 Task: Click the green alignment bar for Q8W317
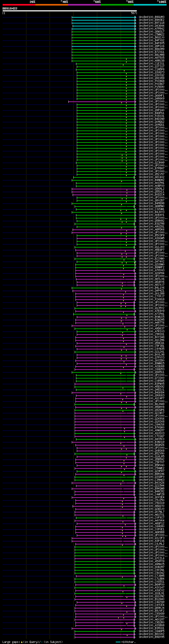(x=104, y=32)
